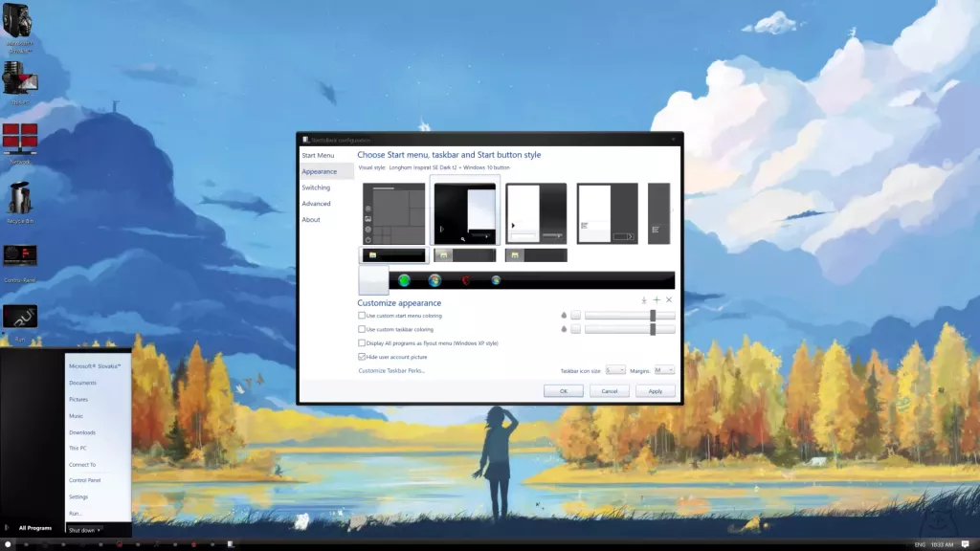Click the plus icon to add a style
Viewport: 980px width, 551px height.
pos(657,299)
